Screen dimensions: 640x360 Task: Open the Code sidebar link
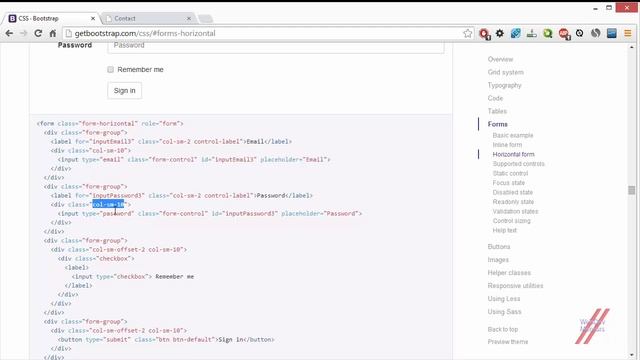click(x=495, y=98)
